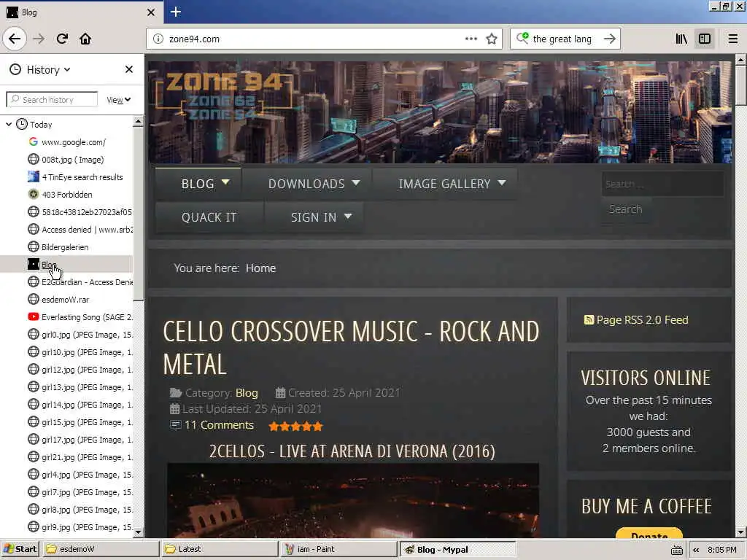Open girl4.jpg history entry
Viewport: 747px width, 560px height.
[x=80, y=475]
